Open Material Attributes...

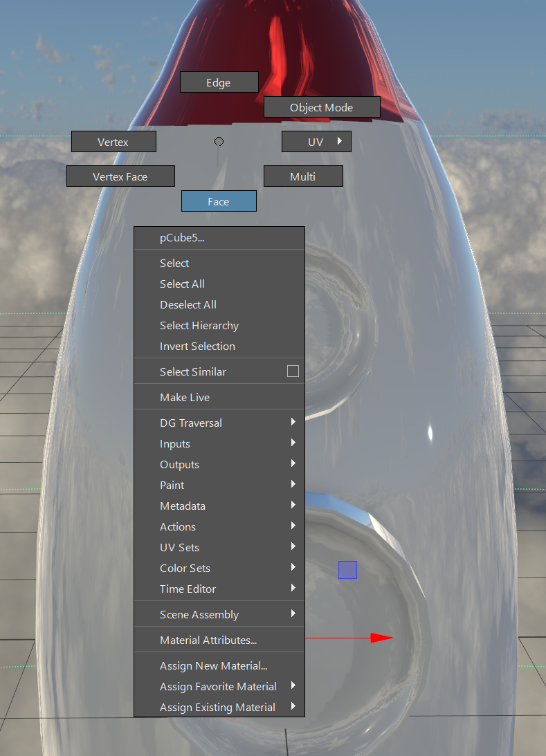point(219,640)
